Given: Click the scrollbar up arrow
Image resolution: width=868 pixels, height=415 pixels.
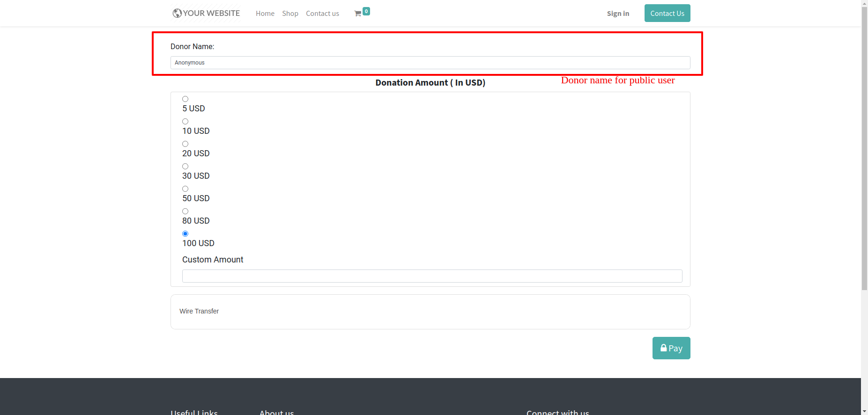Looking at the screenshot, I should [864, 3].
